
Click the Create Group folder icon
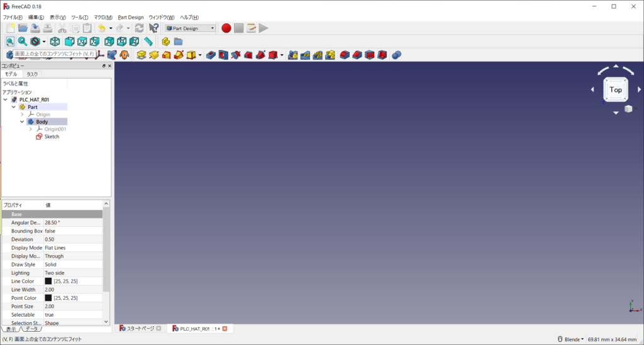coord(179,41)
